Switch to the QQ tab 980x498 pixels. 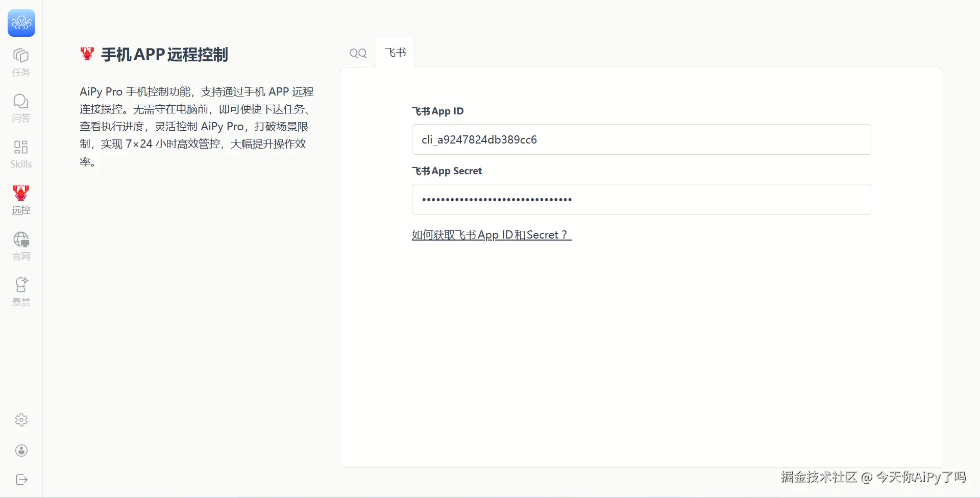[x=358, y=53]
